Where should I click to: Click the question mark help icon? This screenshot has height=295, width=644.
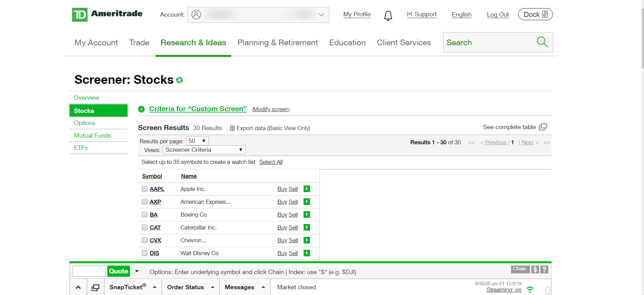point(544,269)
